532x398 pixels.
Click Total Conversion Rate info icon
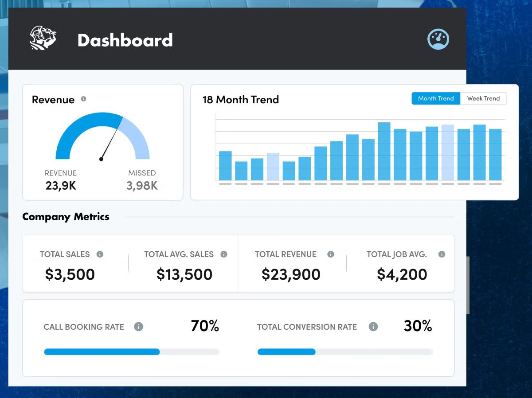(x=373, y=327)
